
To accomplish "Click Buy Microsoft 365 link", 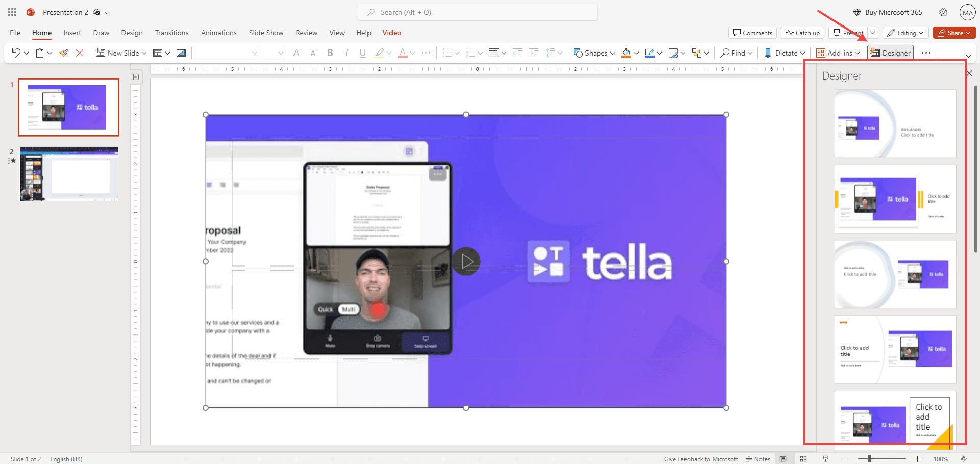I will (x=888, y=12).
